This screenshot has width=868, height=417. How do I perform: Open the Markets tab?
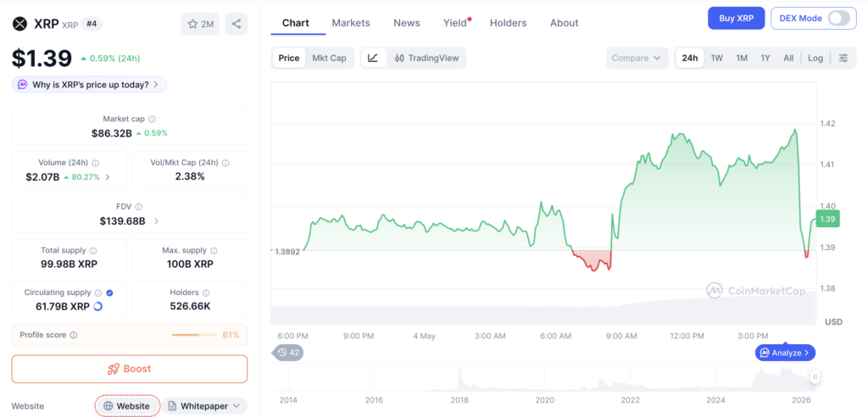351,23
